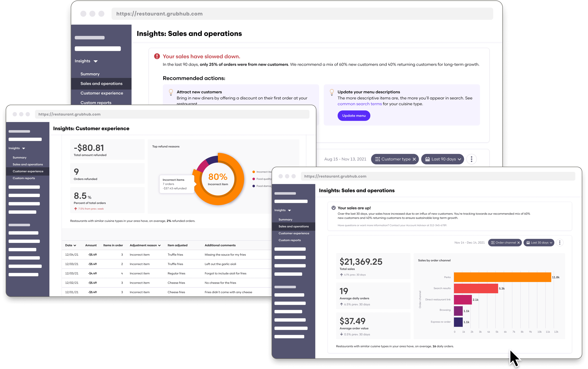
Task: Open Customer experience in the top window sidebar
Action: pos(102,93)
